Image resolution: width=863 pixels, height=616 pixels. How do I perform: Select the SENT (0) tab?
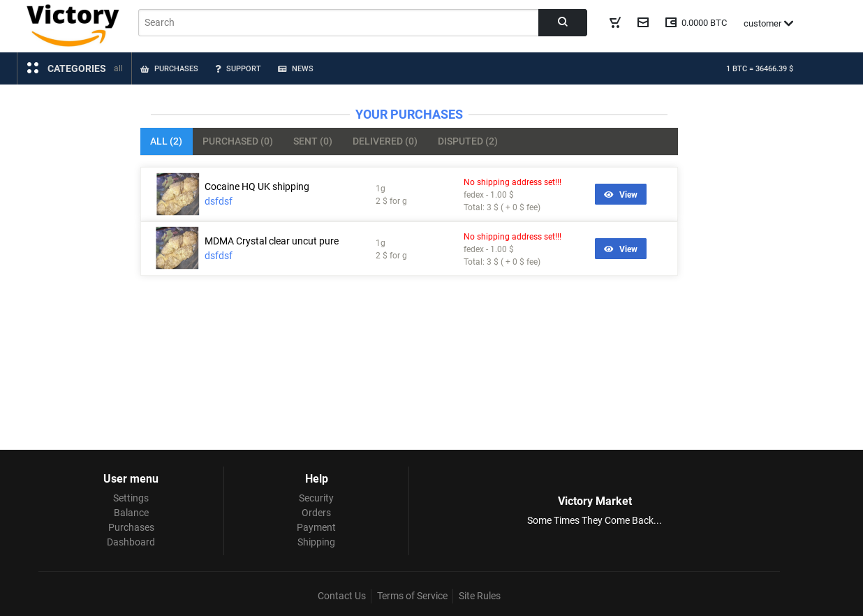[x=313, y=141]
